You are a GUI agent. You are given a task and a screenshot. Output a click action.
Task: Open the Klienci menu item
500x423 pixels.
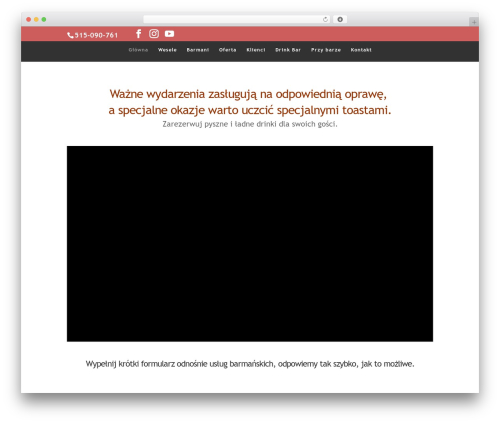[256, 50]
